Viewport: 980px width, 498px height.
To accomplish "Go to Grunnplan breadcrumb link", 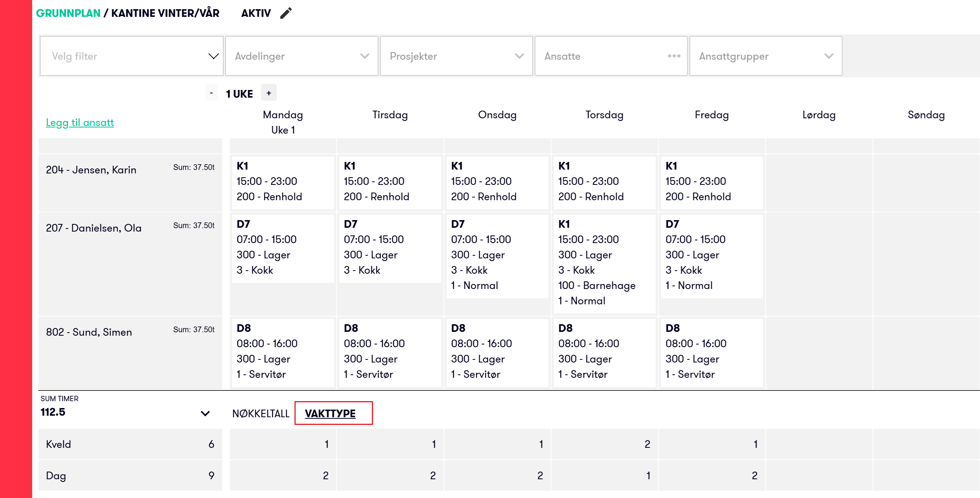I will point(68,13).
